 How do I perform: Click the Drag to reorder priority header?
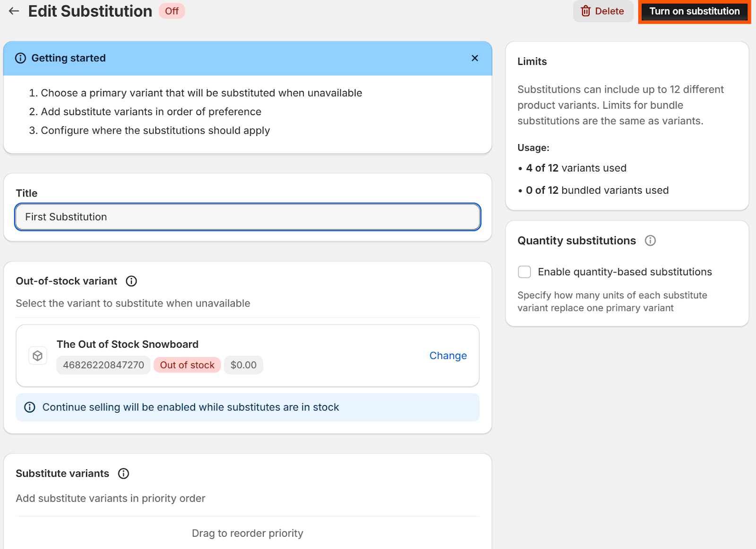248,533
